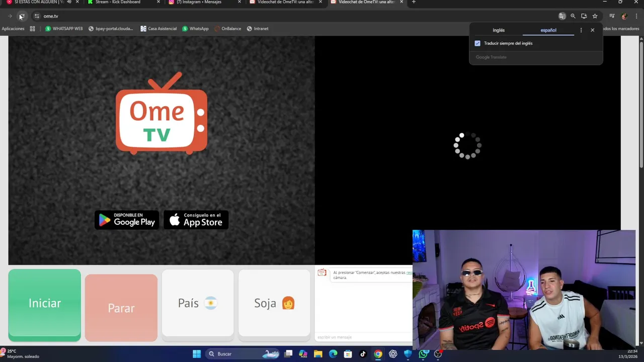
Task: Open the Windows Start menu
Action: 197,354
